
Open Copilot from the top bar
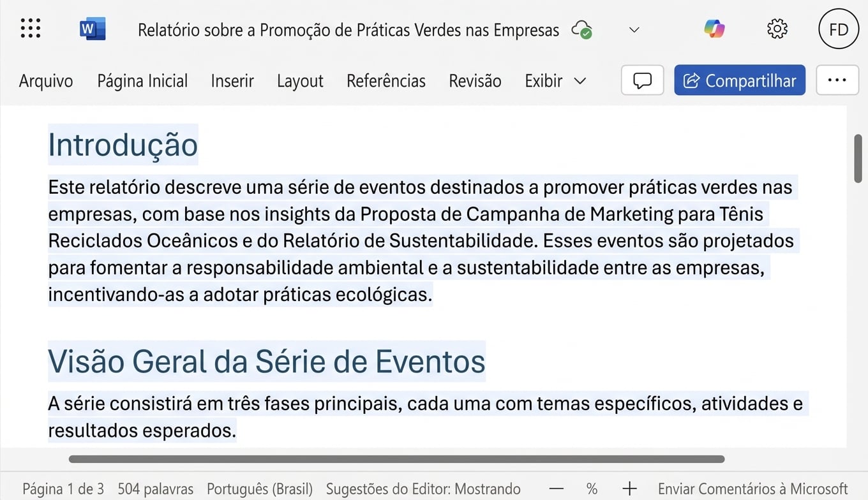(714, 28)
